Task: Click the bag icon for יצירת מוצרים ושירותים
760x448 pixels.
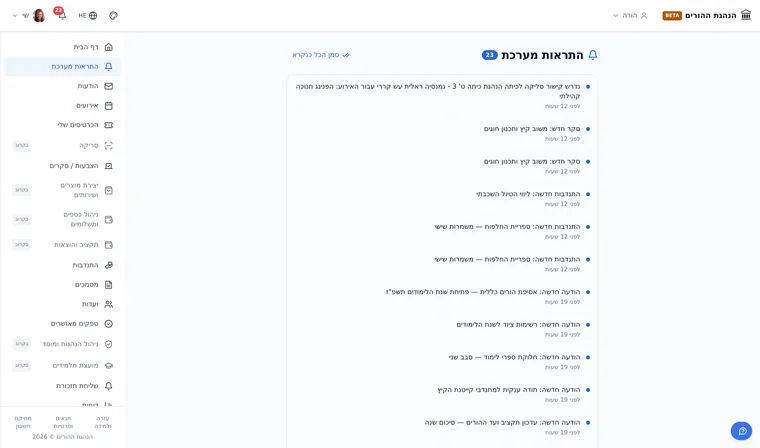Action: (x=109, y=190)
